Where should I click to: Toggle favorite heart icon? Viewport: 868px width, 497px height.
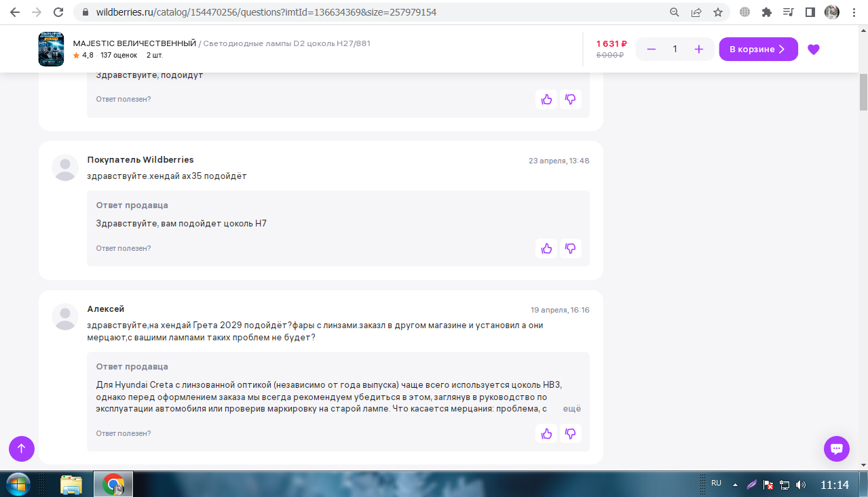click(814, 49)
